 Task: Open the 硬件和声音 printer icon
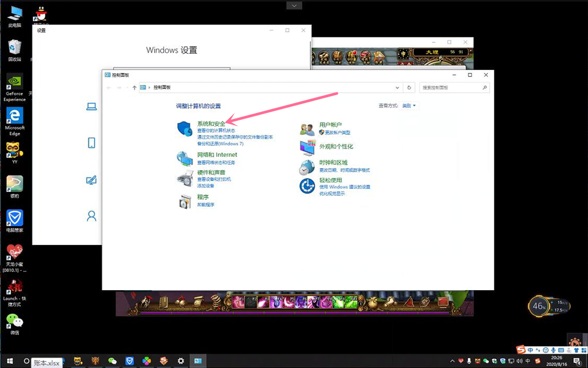(185, 178)
